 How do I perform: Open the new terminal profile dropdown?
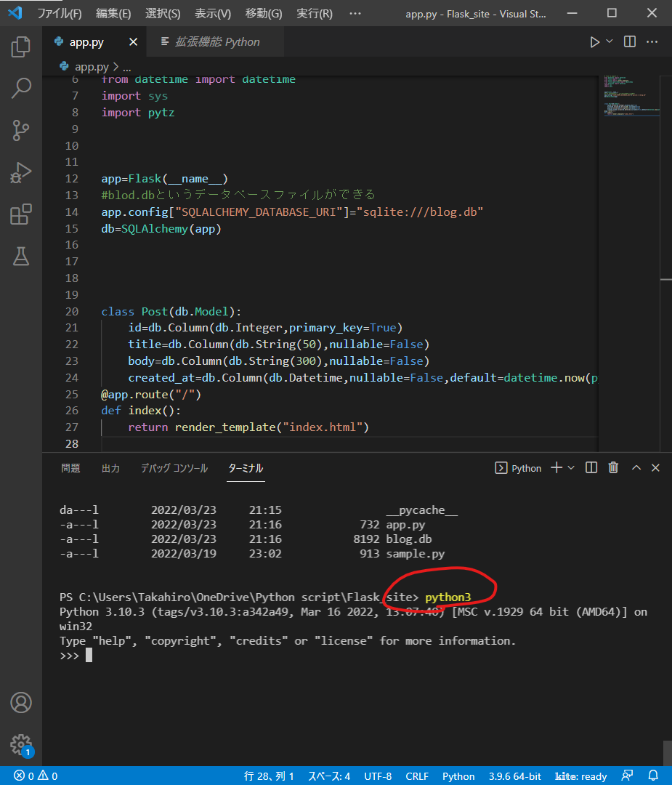tap(570, 467)
